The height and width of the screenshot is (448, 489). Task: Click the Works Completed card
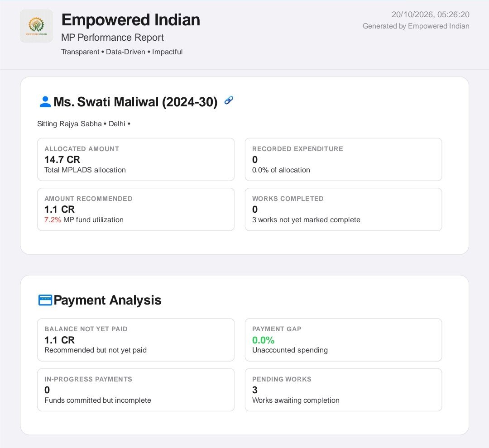(x=343, y=209)
